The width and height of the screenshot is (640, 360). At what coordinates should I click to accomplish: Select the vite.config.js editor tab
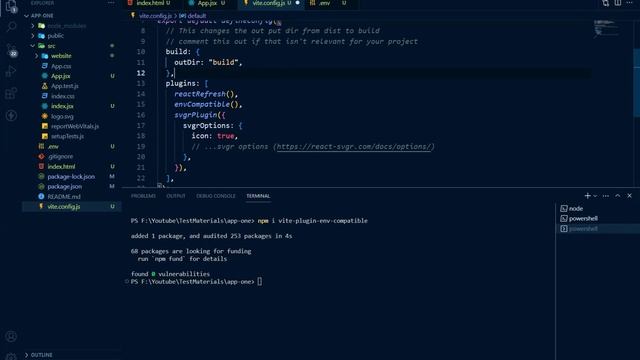click(x=268, y=3)
